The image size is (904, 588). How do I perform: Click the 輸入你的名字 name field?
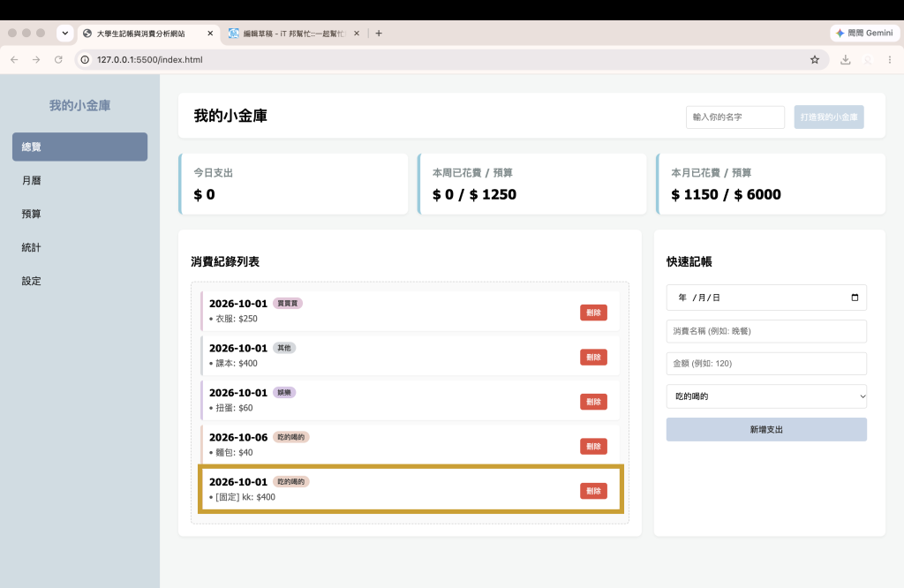click(x=735, y=117)
